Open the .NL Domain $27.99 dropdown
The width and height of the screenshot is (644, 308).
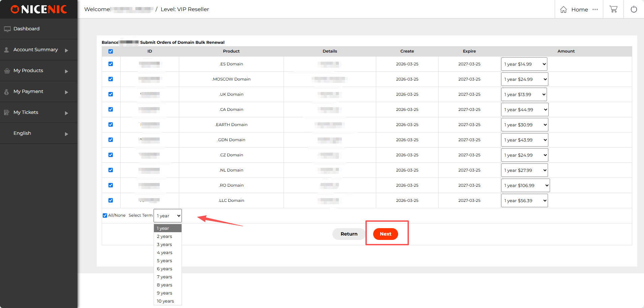pyautogui.click(x=524, y=170)
